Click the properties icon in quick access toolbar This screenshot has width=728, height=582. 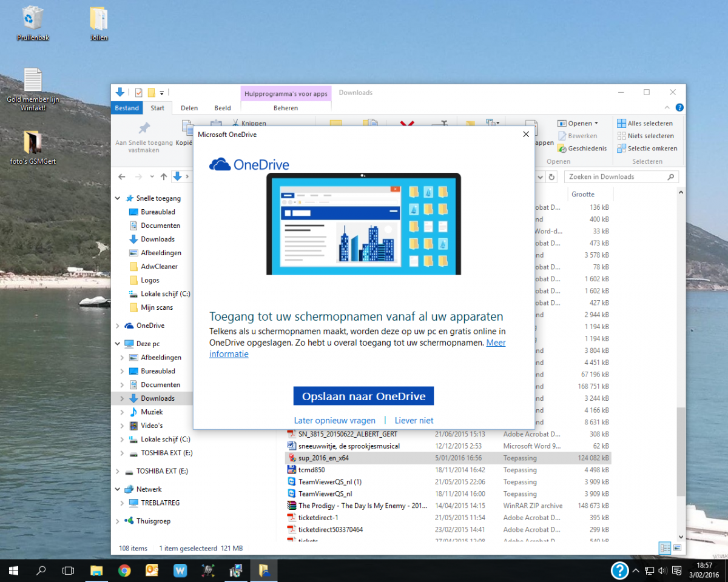pyautogui.click(x=139, y=93)
